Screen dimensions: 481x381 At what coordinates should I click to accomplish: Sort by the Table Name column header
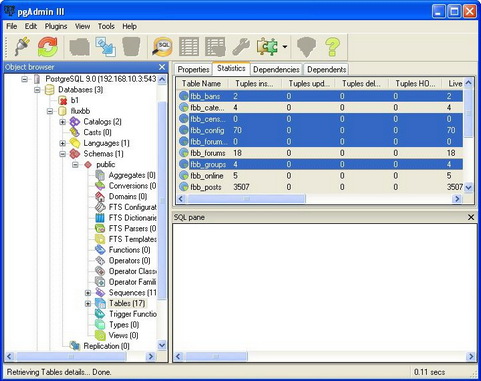(x=203, y=84)
